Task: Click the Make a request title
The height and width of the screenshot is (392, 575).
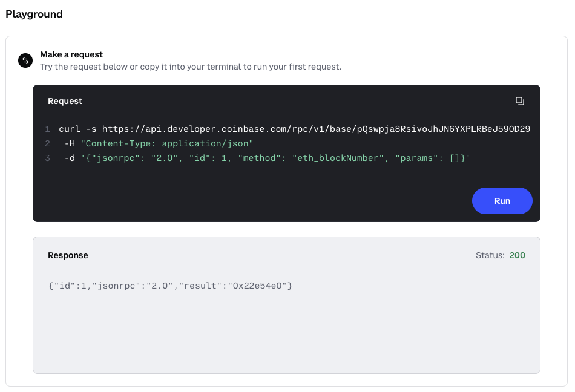Action: (x=71, y=54)
